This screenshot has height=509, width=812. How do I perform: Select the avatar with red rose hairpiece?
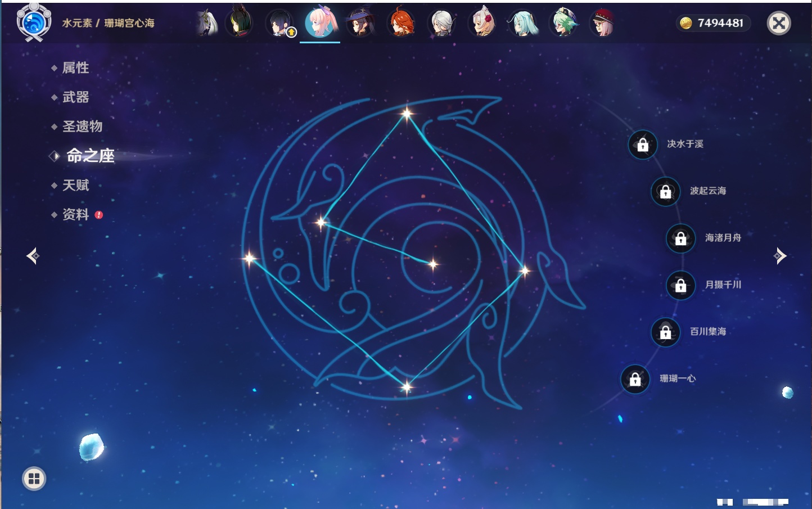coord(482,23)
